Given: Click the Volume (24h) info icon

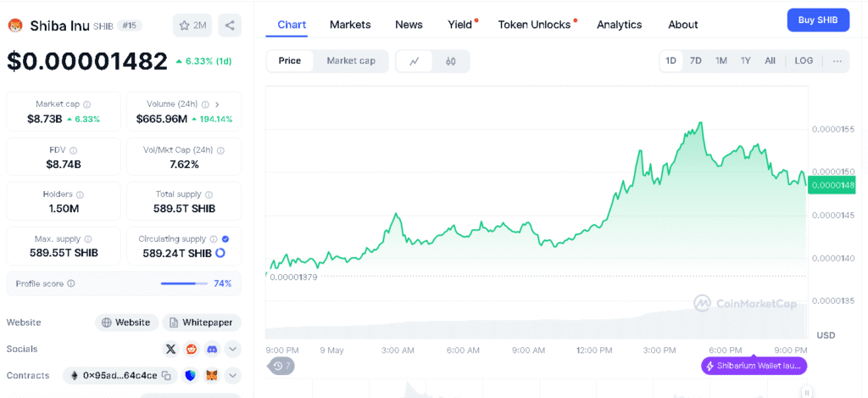Looking at the screenshot, I should (x=205, y=104).
